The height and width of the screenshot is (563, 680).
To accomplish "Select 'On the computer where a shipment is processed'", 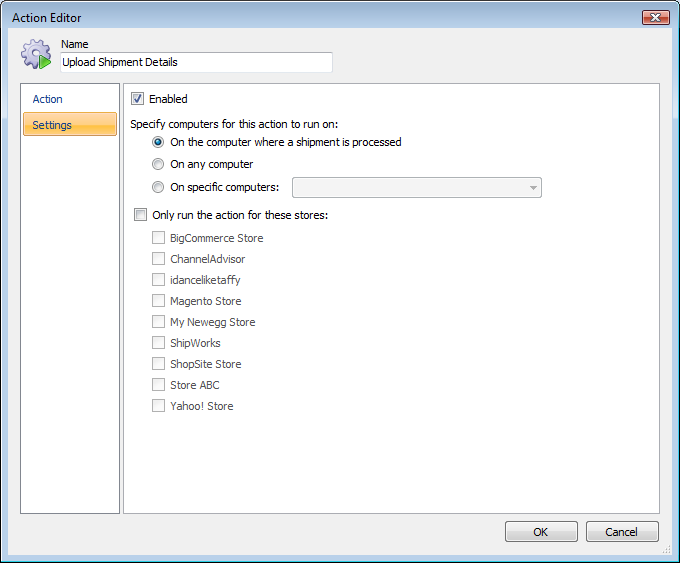I will [158, 142].
